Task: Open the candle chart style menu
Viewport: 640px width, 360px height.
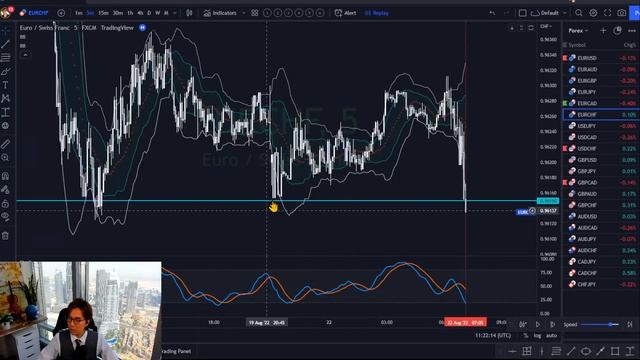Action: tap(189, 13)
